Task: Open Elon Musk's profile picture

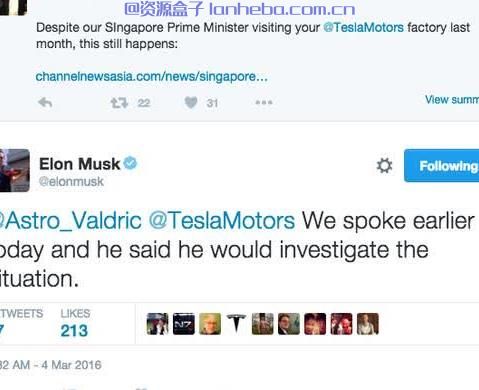Action: point(15,170)
